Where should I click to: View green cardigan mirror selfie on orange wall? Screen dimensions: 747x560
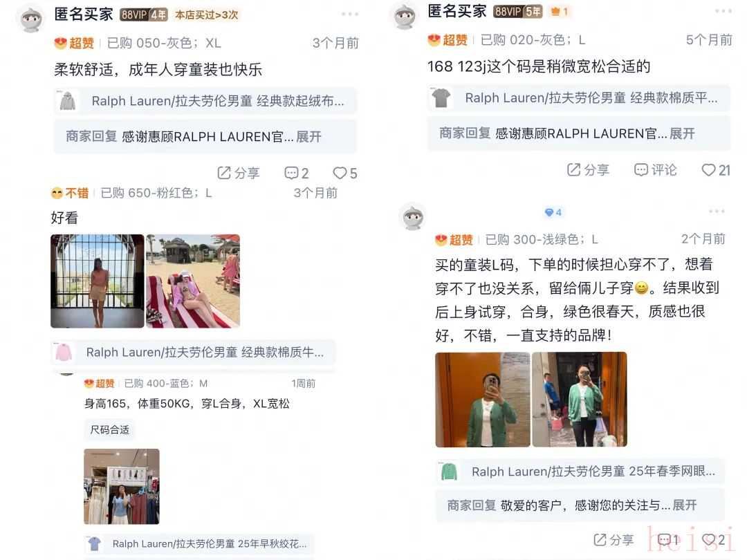point(483,400)
